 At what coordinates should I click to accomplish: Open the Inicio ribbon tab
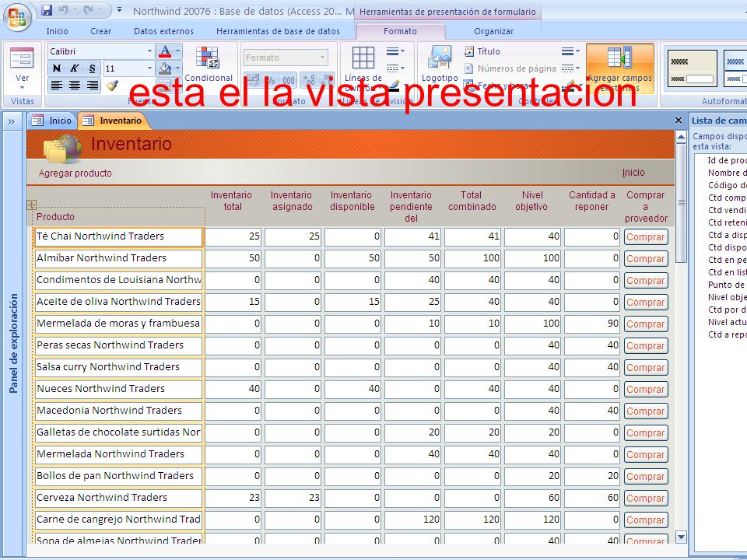pos(57,31)
